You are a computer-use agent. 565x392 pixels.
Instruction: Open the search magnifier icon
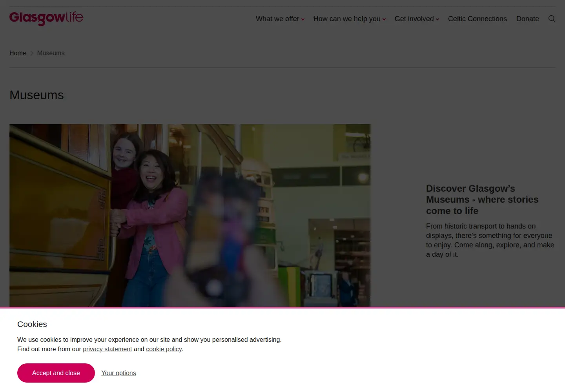(x=552, y=19)
